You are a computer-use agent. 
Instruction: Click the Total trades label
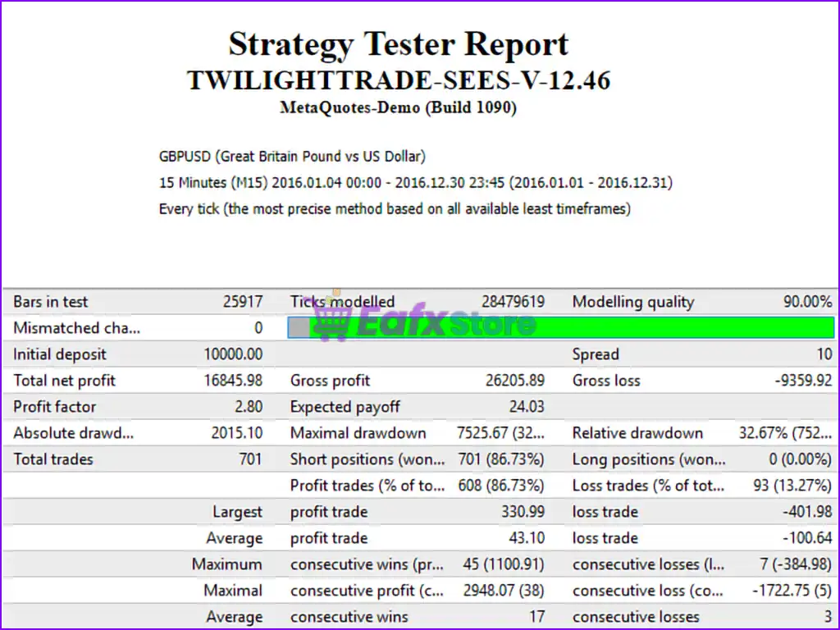pyautogui.click(x=53, y=459)
